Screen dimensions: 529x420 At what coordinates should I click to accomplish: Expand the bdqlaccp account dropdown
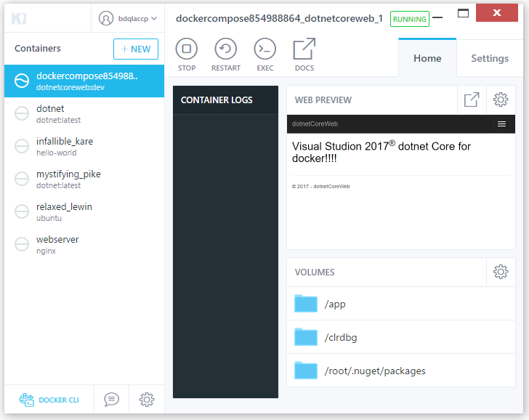pos(129,19)
